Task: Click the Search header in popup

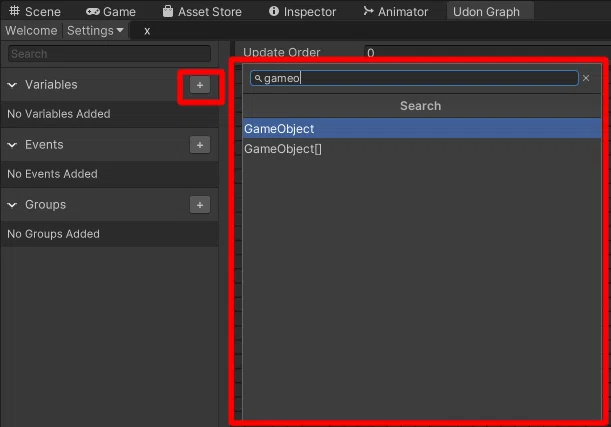Action: pos(420,106)
